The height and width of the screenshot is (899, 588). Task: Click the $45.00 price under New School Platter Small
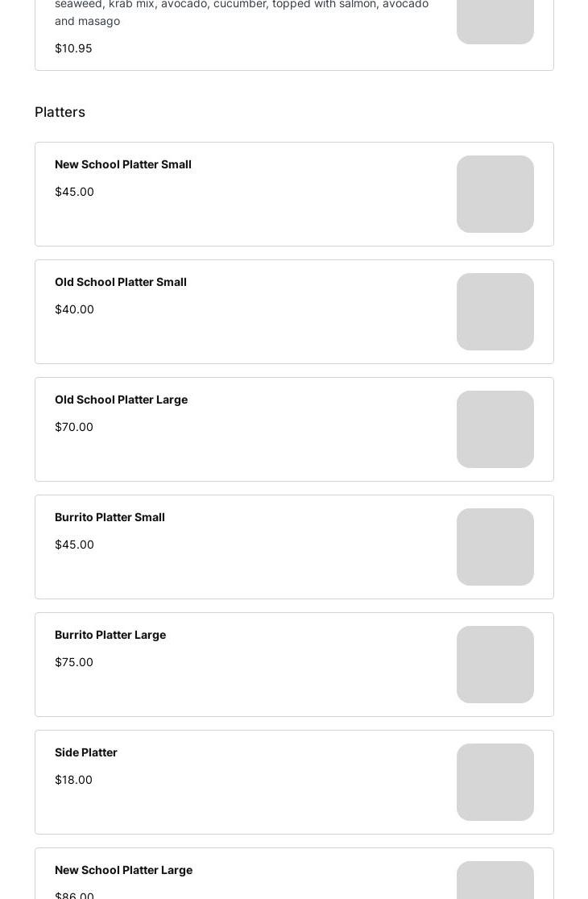[x=74, y=192]
